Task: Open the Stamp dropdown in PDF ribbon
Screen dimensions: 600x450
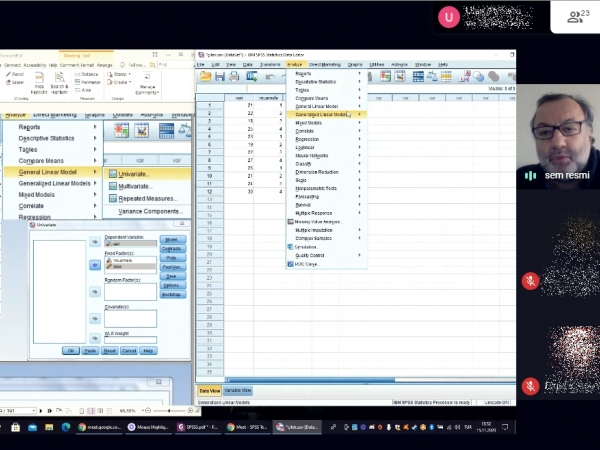Action: tap(119, 74)
